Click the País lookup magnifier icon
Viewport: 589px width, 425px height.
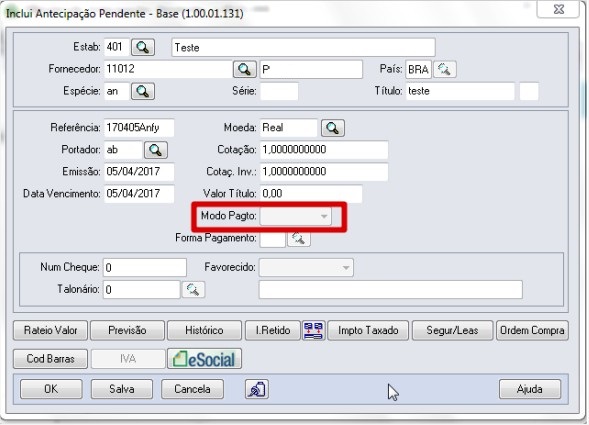pos(445,70)
